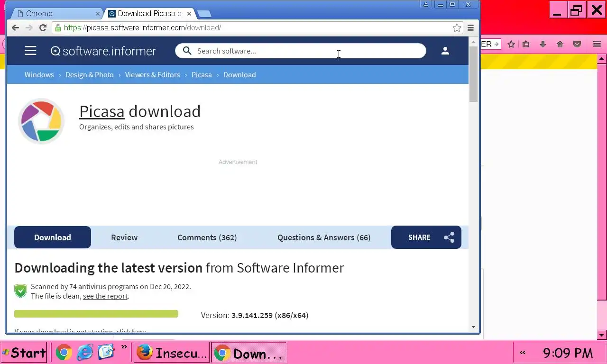Open Chrome's hamburger menu
This screenshot has height=364, width=607.
pos(470,28)
